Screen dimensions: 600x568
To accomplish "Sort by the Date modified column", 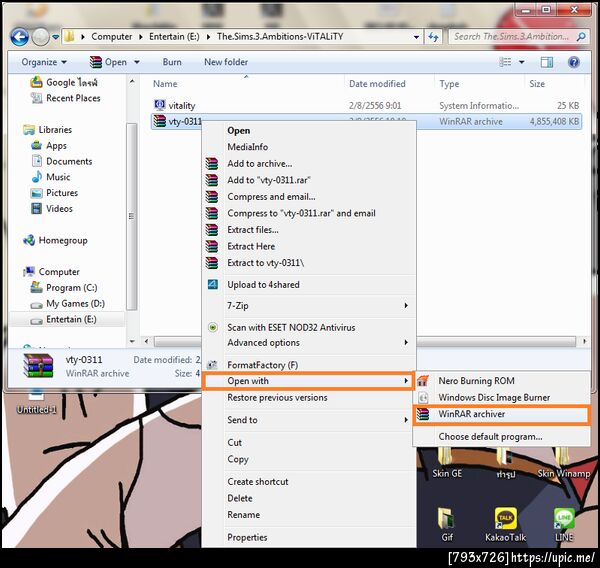I will pos(377,84).
